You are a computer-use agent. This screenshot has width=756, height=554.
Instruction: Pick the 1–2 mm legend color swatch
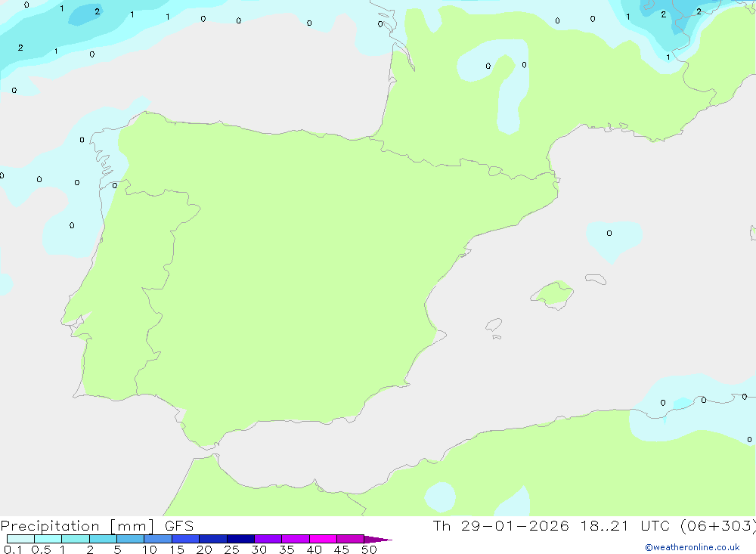click(76, 539)
